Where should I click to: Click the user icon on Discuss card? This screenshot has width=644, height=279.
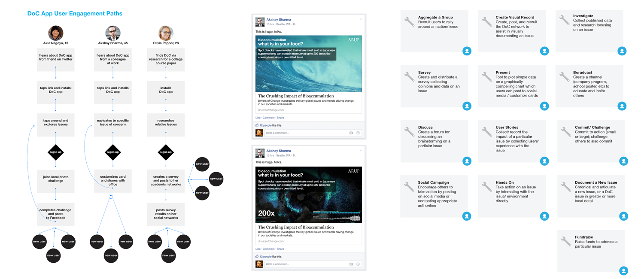467,161
